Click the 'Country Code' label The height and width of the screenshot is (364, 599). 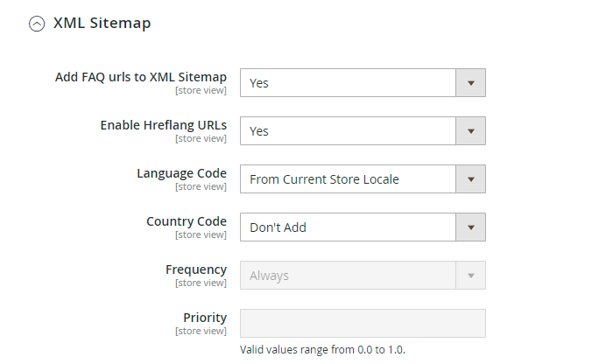pos(187,221)
